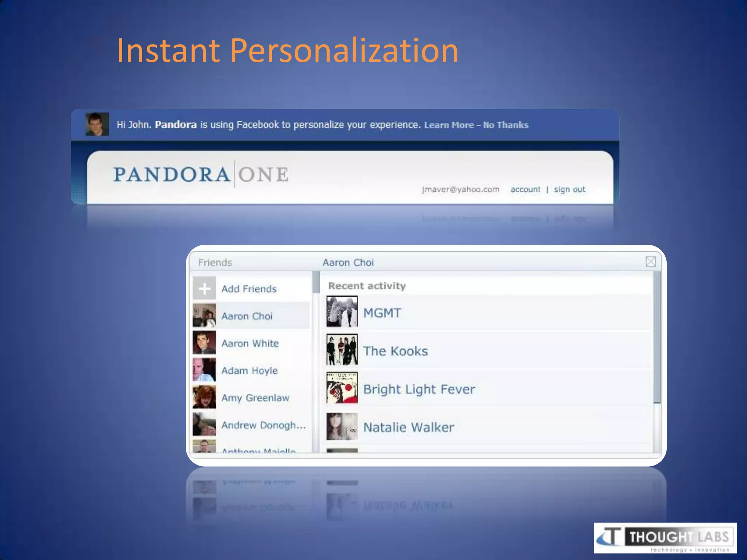The height and width of the screenshot is (560, 747).
Task: Open the account link
Action: click(x=525, y=189)
